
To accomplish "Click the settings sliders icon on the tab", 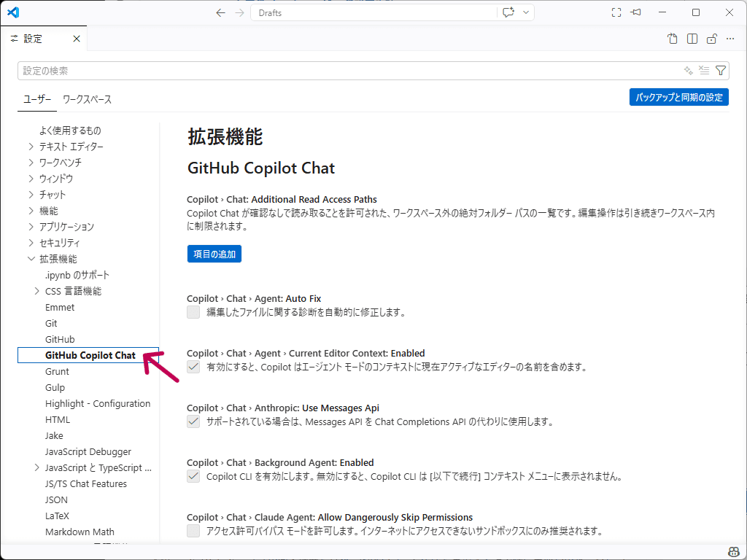I will pyautogui.click(x=15, y=39).
